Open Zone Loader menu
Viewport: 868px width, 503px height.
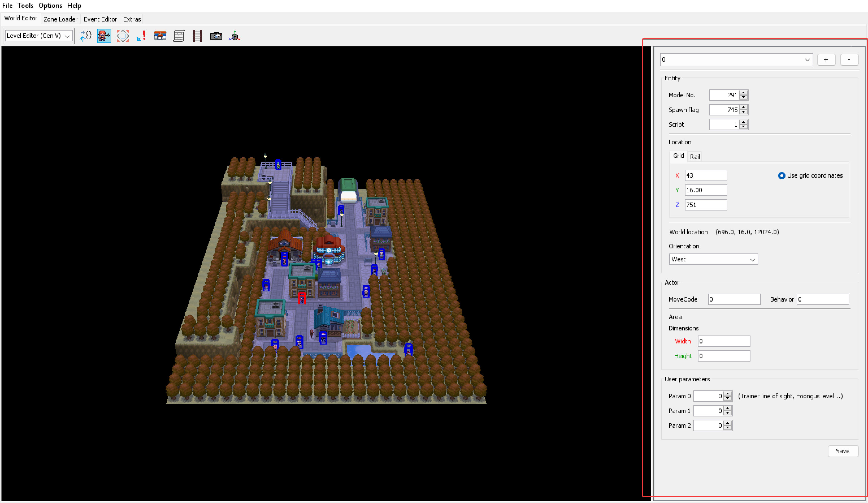click(x=60, y=19)
